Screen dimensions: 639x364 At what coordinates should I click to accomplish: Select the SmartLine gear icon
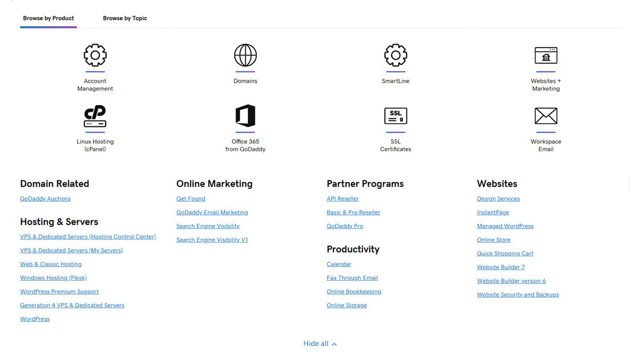pyautogui.click(x=395, y=55)
